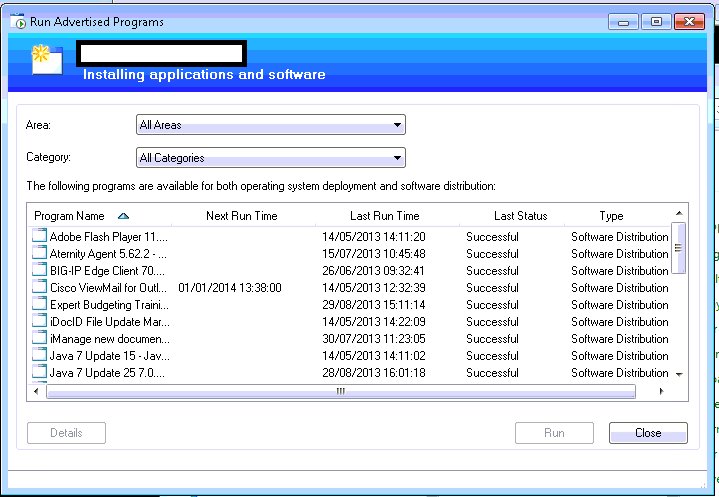Click the Cisco ViewMail for Outlook program icon
This screenshot has height=497, width=719.
(x=39, y=287)
